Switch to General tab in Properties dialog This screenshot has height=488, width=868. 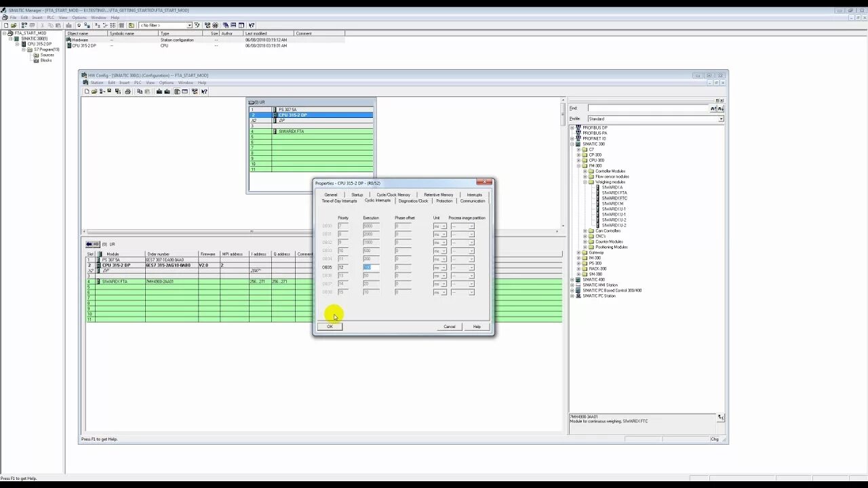coord(331,195)
